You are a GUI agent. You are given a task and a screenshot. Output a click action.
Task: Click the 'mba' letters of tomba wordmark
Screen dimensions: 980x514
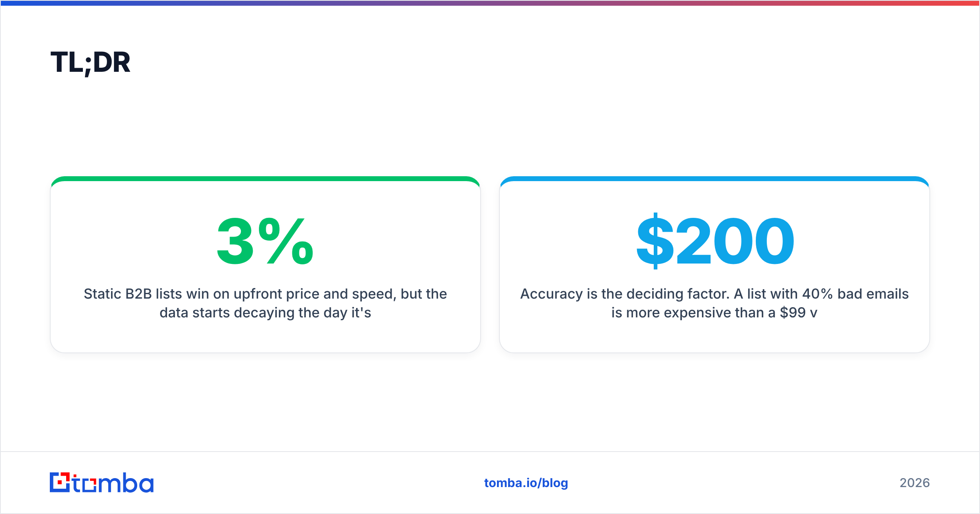click(x=125, y=483)
